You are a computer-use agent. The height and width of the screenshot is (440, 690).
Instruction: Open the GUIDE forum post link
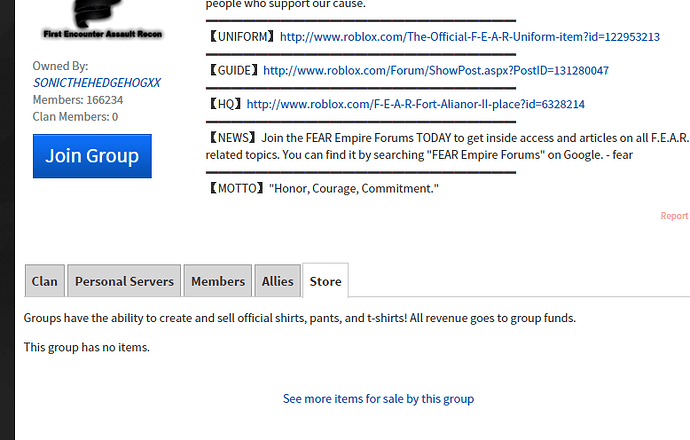[x=436, y=70]
